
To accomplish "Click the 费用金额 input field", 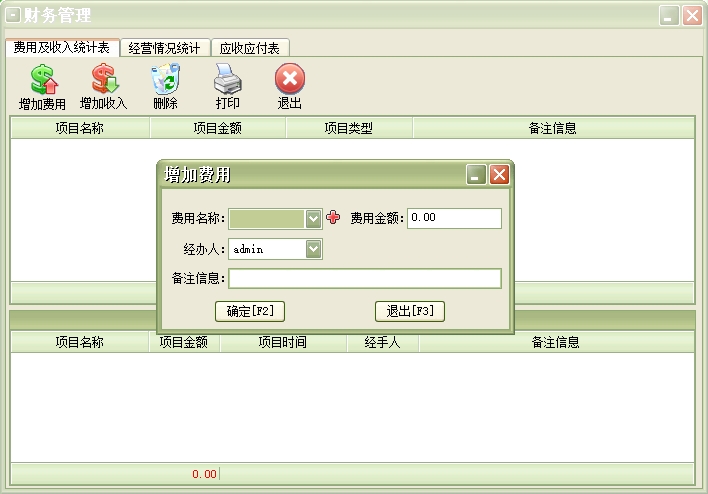I will pos(454,218).
